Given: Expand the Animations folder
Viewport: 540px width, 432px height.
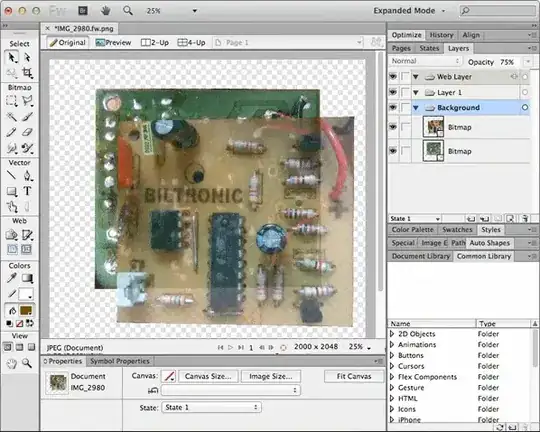Looking at the screenshot, I should coord(392,344).
